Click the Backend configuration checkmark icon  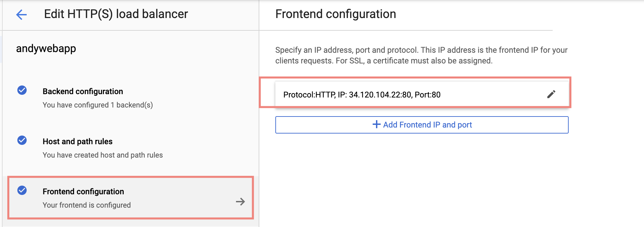coord(22,90)
